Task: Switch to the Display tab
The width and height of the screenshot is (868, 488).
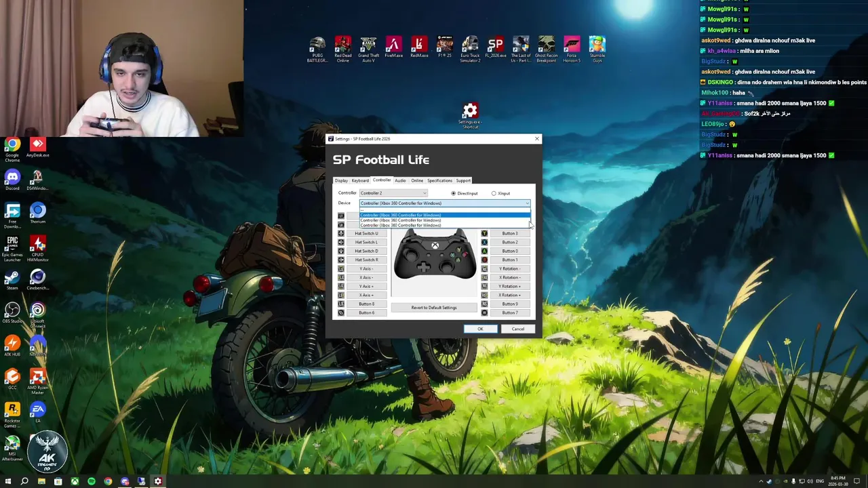Action: point(341,180)
